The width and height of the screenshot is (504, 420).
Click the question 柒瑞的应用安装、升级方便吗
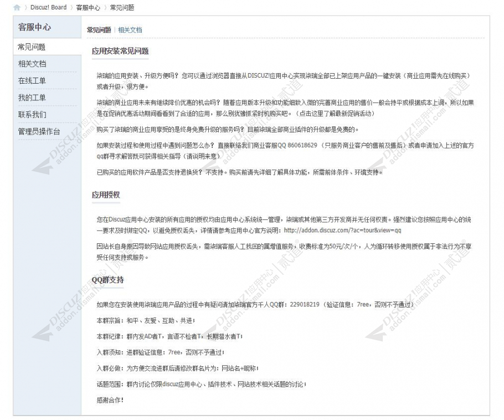(137, 76)
